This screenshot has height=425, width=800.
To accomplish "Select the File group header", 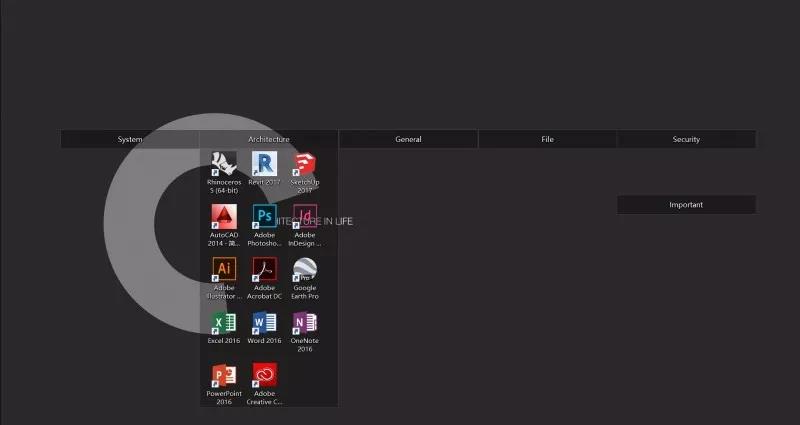I will click(547, 139).
